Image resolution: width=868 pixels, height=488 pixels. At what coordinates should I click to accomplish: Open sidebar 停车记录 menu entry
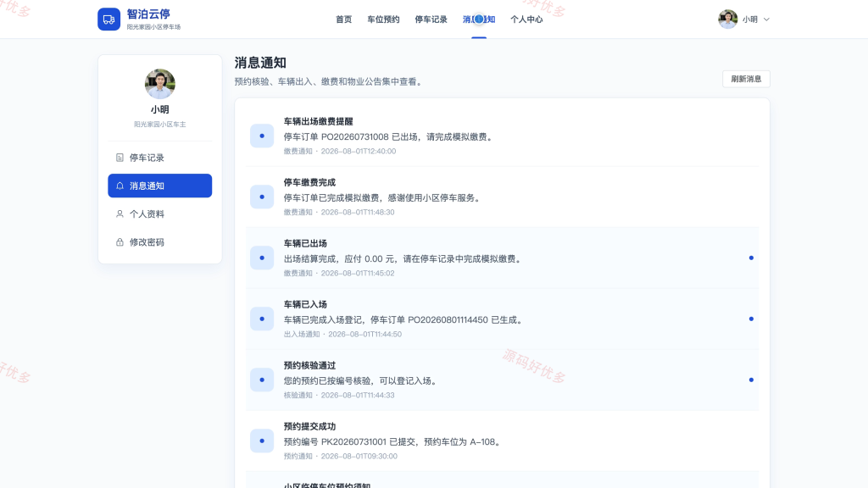[x=160, y=158]
